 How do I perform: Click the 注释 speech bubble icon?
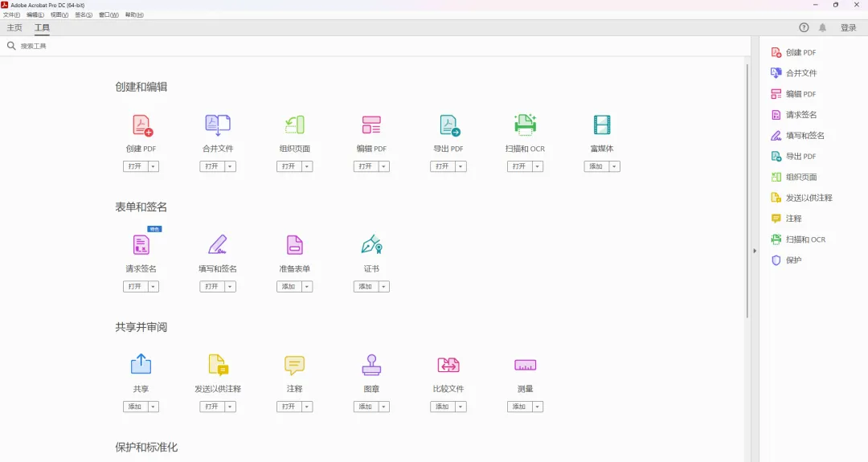pyautogui.click(x=294, y=365)
